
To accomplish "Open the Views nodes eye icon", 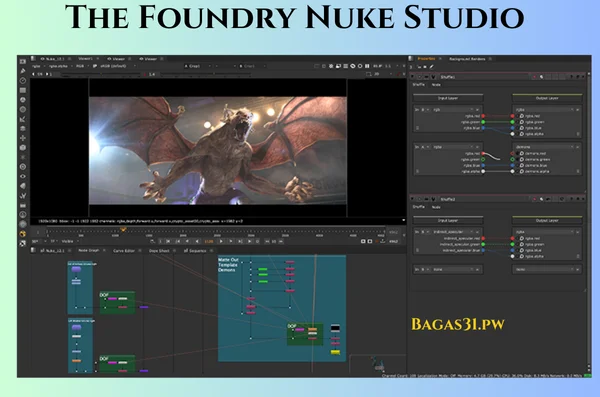I will click(x=23, y=176).
